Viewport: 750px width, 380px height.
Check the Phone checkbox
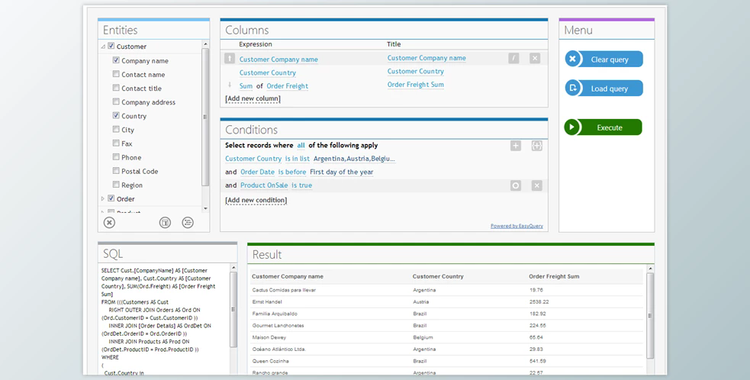tap(116, 156)
